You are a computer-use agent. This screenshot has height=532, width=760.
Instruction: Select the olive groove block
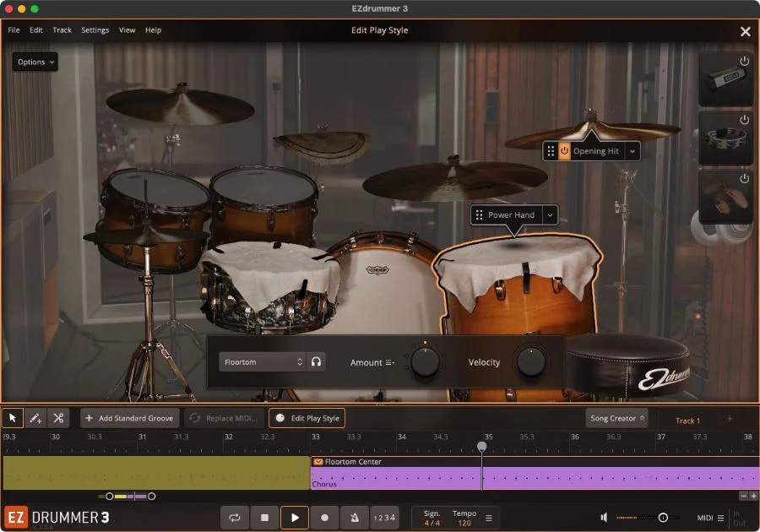pos(156,473)
